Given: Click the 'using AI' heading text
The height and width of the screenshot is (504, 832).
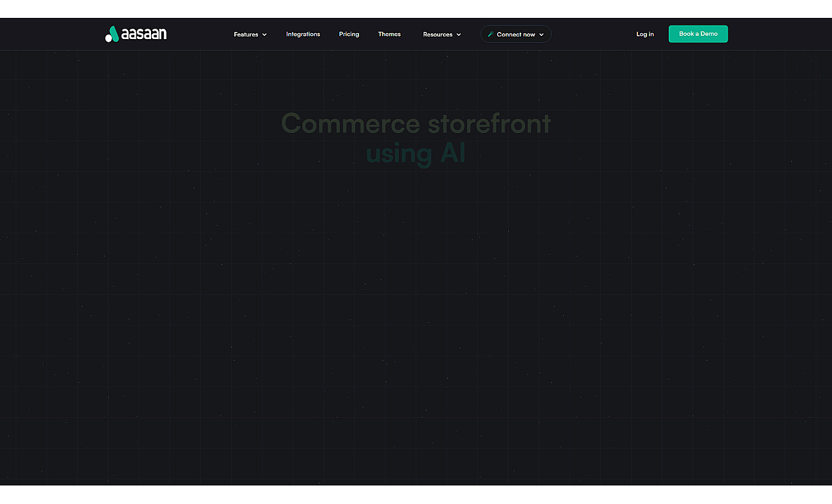Looking at the screenshot, I should pos(416,154).
